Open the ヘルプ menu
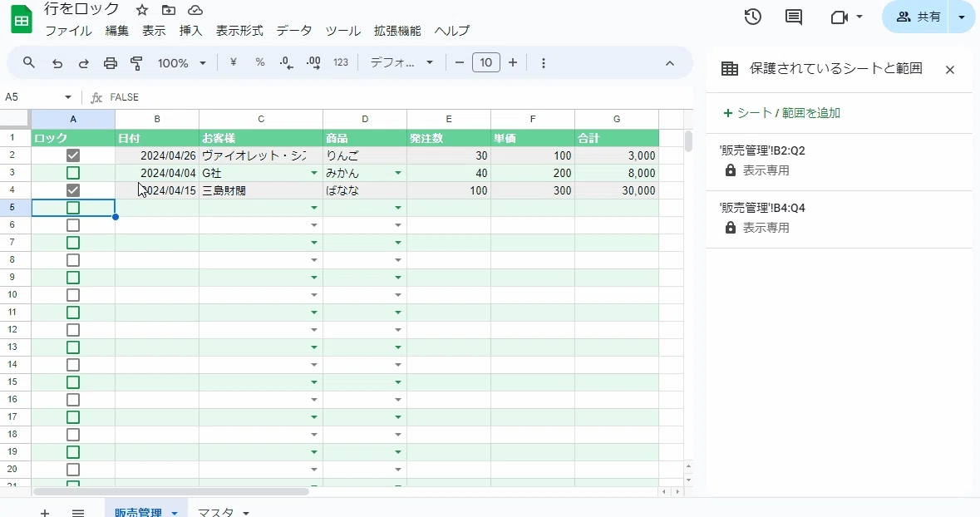This screenshot has width=980, height=517. [452, 31]
